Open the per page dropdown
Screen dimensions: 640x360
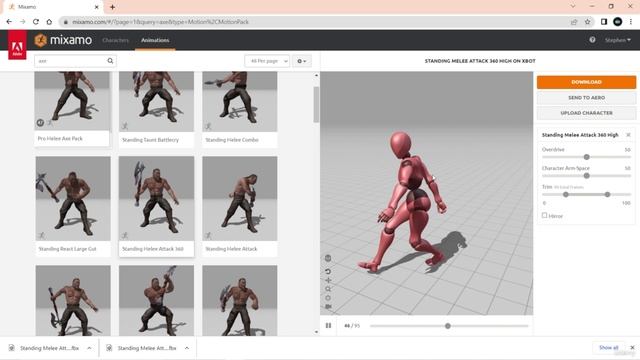[x=267, y=61]
